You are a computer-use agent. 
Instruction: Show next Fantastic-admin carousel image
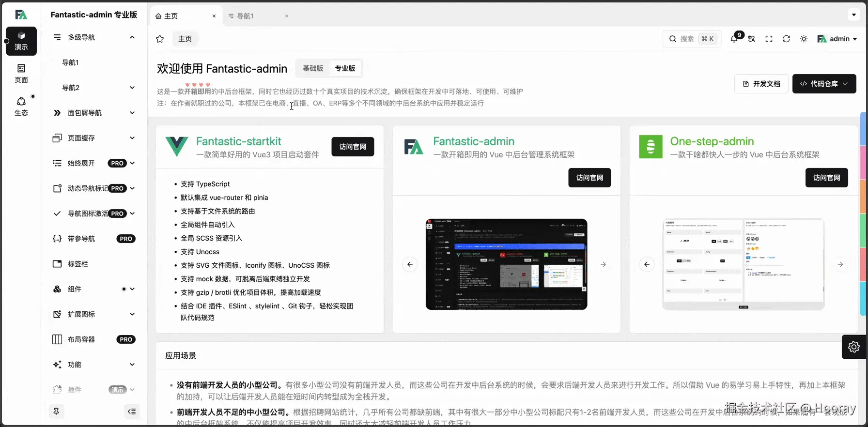tap(603, 264)
